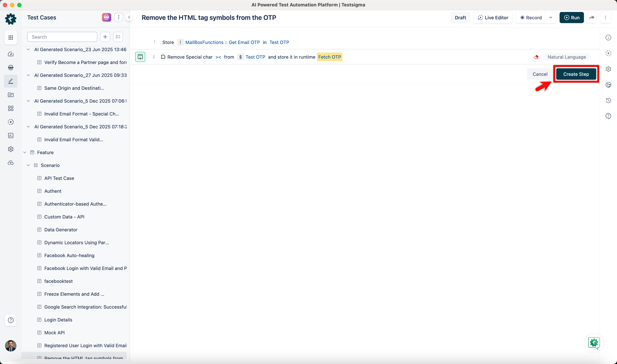Click the cloud upload icon in left sidebar
The image size is (617, 364).
(x=11, y=163)
